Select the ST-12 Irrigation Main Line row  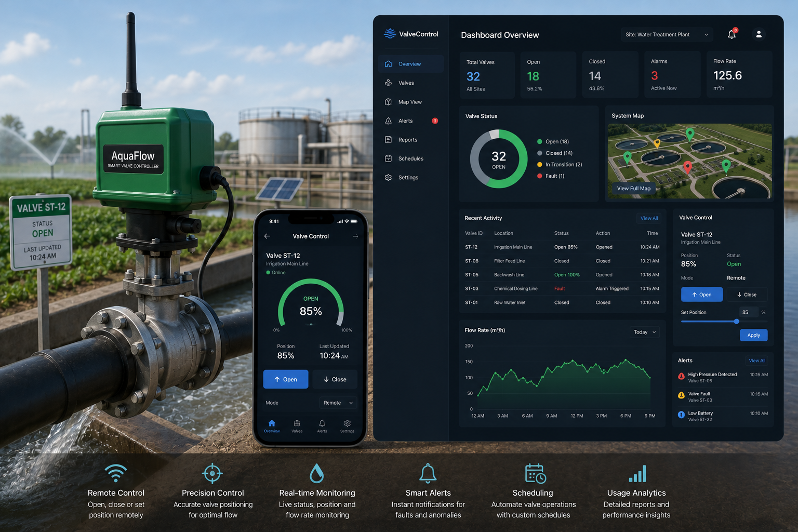(562, 247)
